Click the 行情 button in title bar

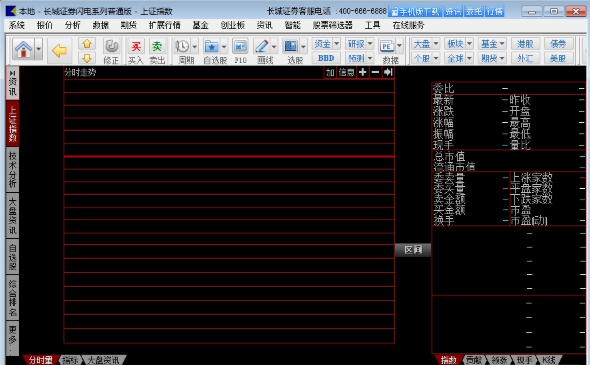click(495, 12)
